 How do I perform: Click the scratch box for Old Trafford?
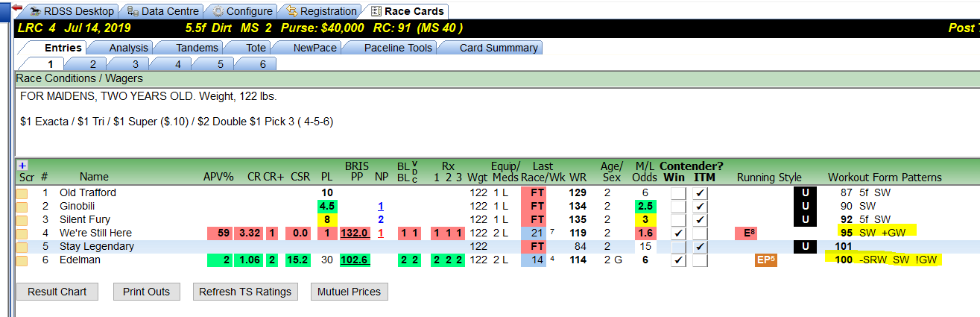click(x=22, y=193)
